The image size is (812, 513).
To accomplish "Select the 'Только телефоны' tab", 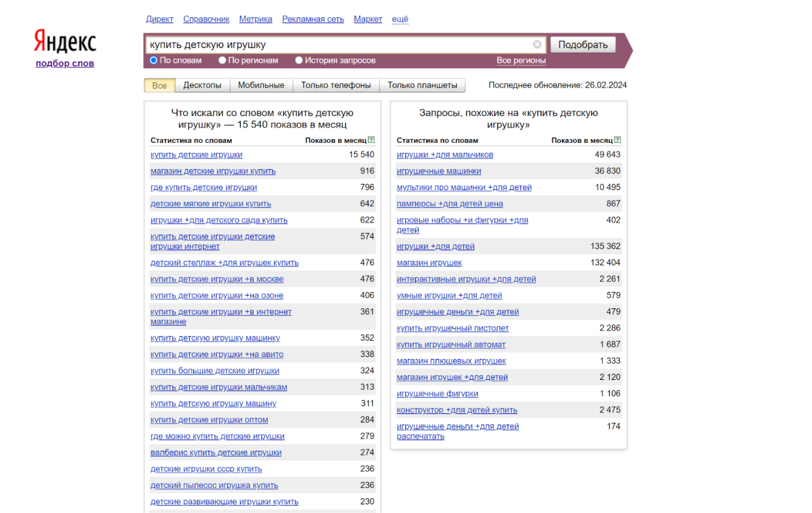I will 336,85.
